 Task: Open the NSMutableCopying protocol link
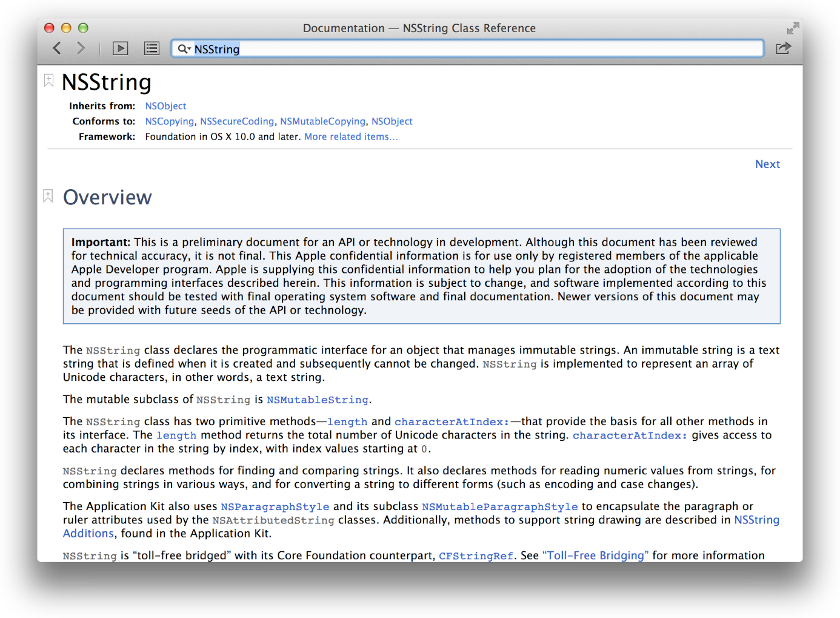coord(323,121)
